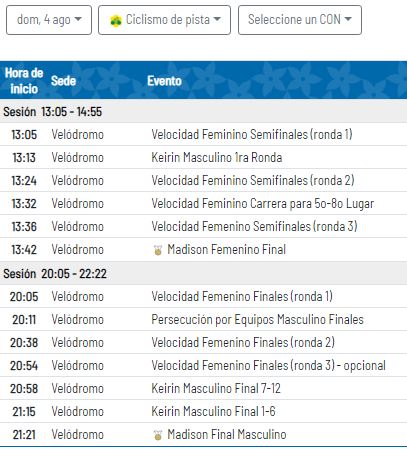Viewport: 407px width, 452px height.
Task: Click the Hora de inicio header
Action: [24, 81]
